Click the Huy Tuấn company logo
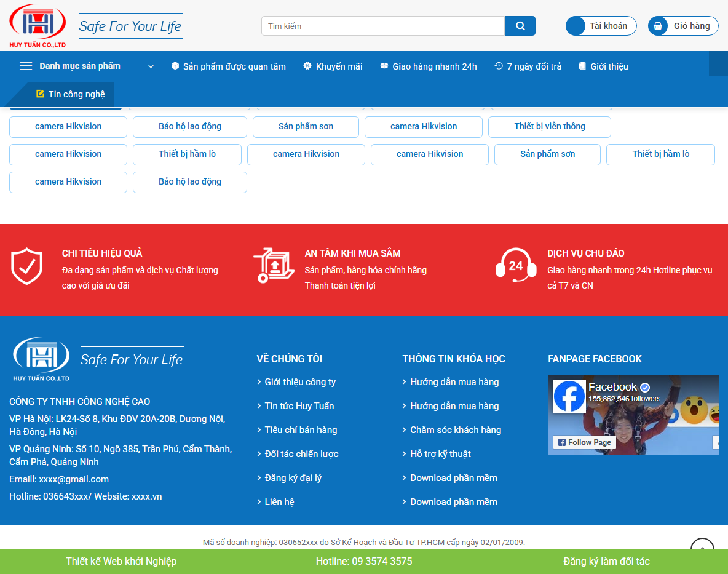Viewport: 728px width, 574px height. coord(37,25)
